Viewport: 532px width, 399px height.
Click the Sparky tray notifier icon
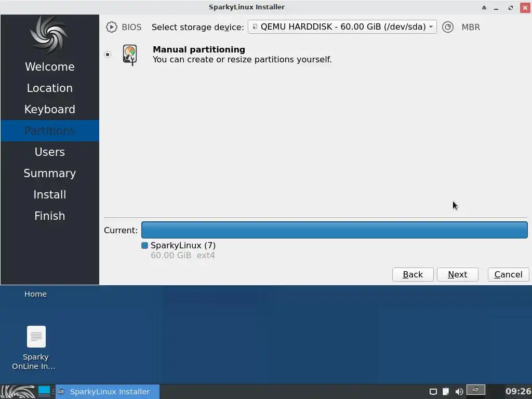[476, 390]
